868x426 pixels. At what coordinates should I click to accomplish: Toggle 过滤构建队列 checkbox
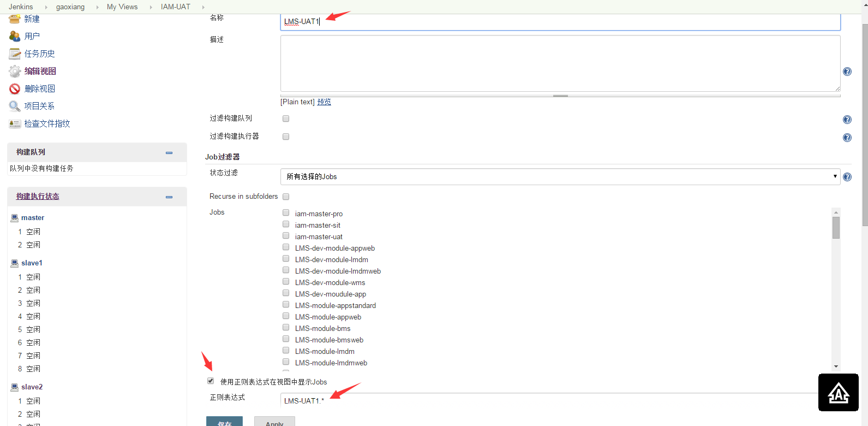point(286,119)
